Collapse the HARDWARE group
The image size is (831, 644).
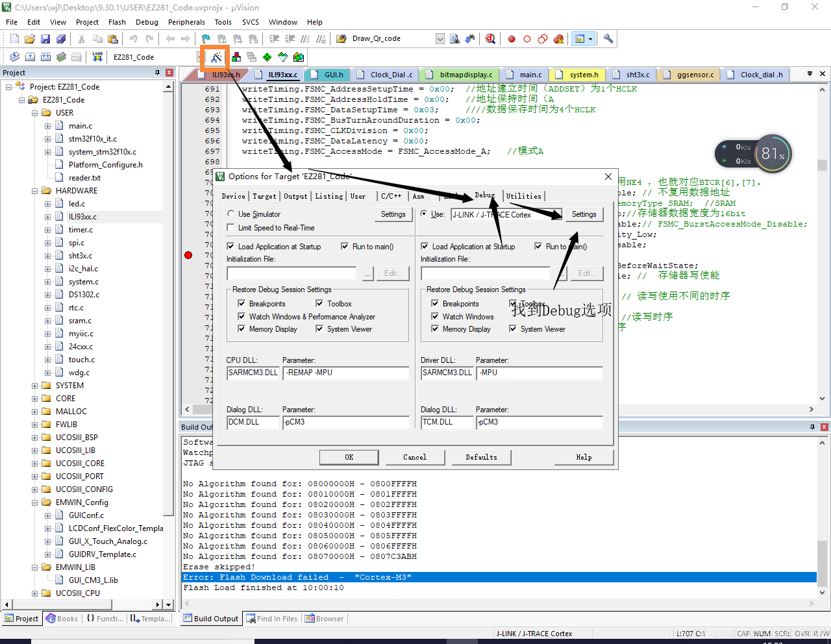(35, 191)
